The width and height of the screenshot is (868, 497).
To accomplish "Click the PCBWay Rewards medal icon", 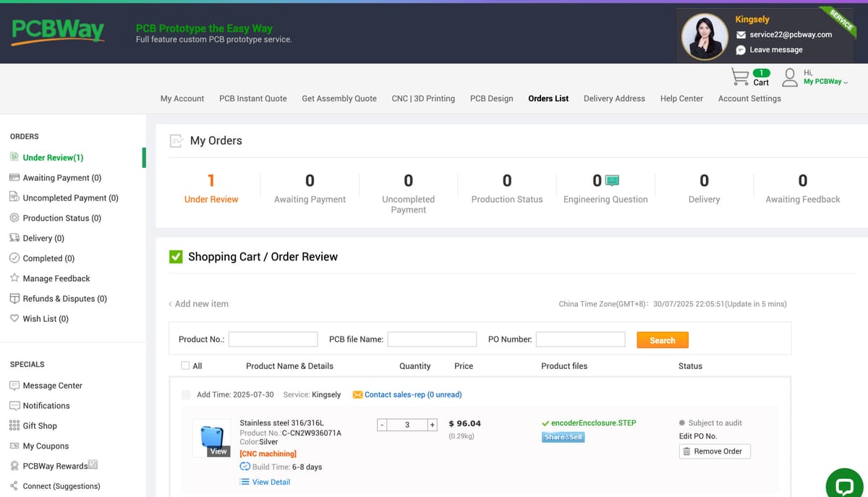I will (14, 467).
